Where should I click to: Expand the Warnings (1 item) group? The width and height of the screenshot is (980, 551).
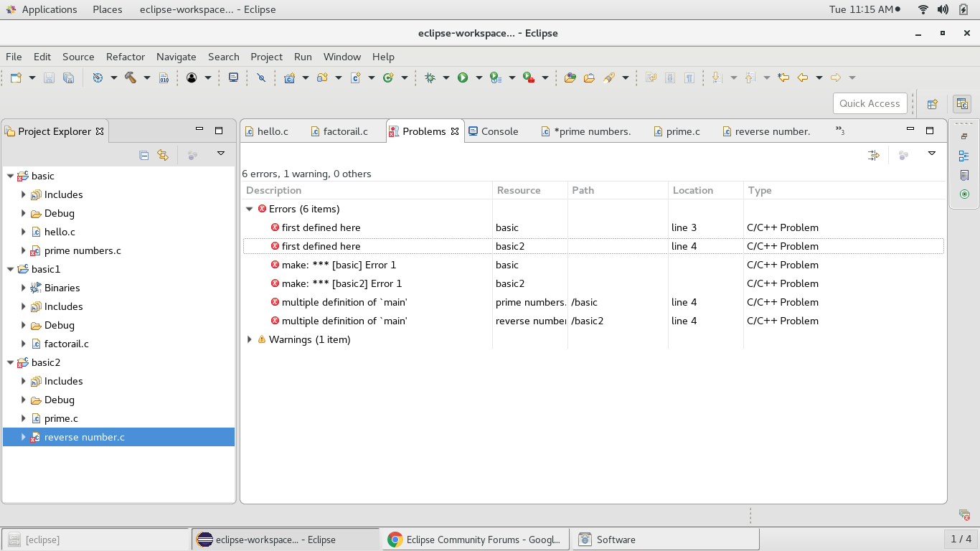pos(250,339)
